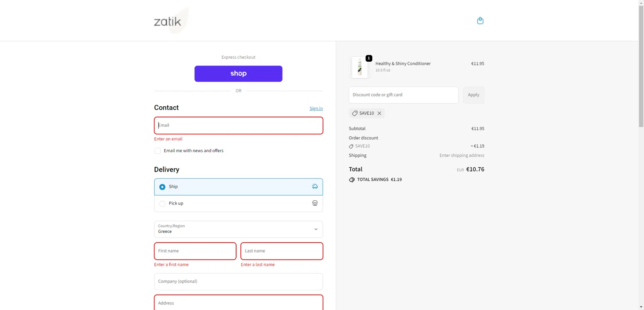The width and height of the screenshot is (644, 310).
Task: Open the Country/Region dropdown
Action: point(238,229)
